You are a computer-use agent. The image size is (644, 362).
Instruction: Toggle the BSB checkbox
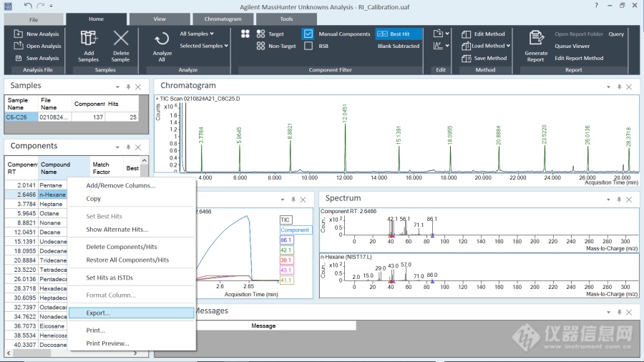(308, 46)
